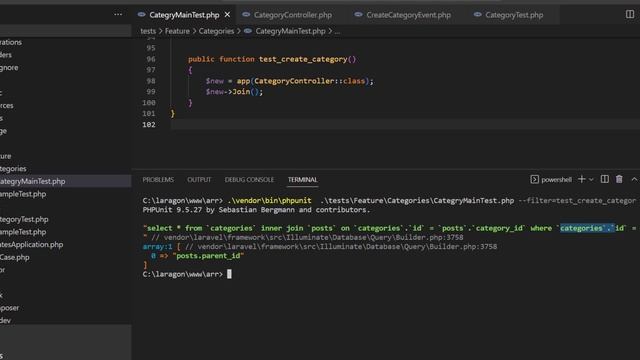Open explorer panel more actions ellipsis
Screen dimensions: 640x360
pyautogui.click(x=118, y=14)
